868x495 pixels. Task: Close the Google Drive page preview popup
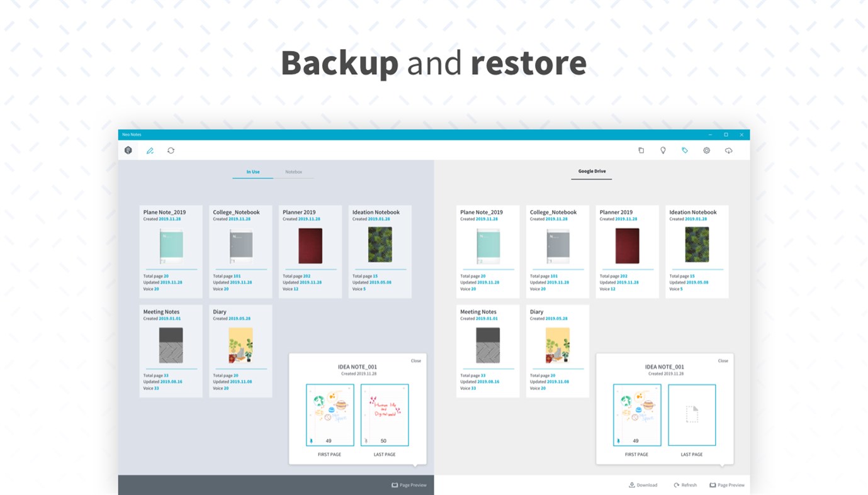[x=724, y=360]
